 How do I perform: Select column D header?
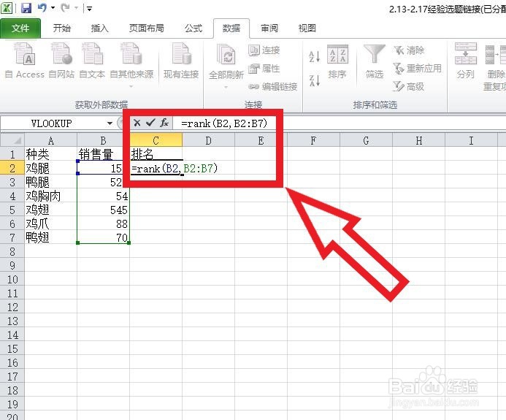pyautogui.click(x=209, y=141)
